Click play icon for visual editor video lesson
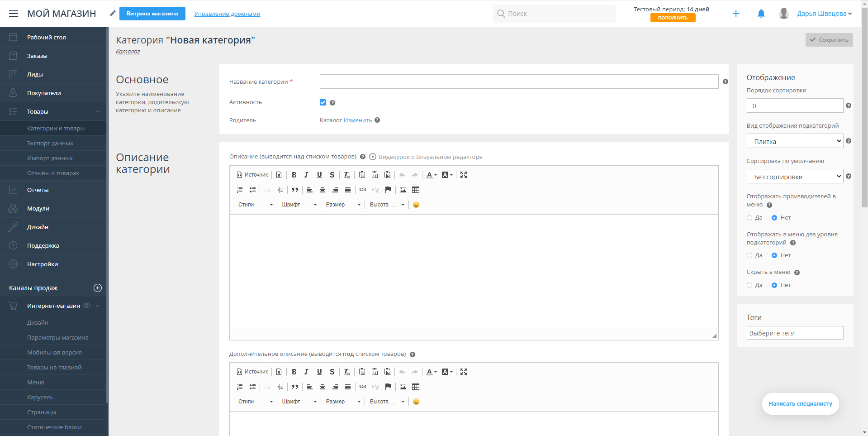Screen dimensions: 868x436 click(373, 157)
